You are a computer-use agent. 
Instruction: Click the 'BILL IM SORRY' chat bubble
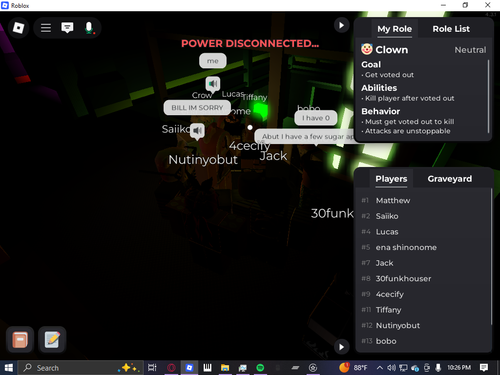pyautogui.click(x=197, y=108)
